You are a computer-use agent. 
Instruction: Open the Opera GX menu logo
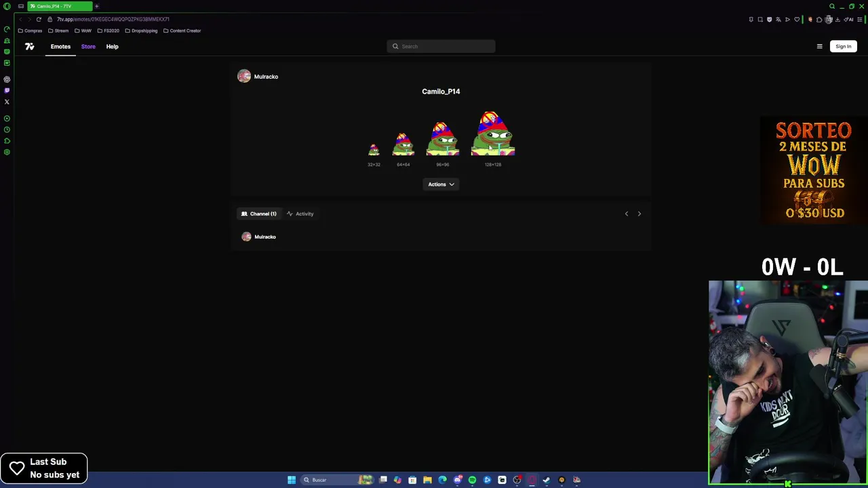tap(7, 6)
